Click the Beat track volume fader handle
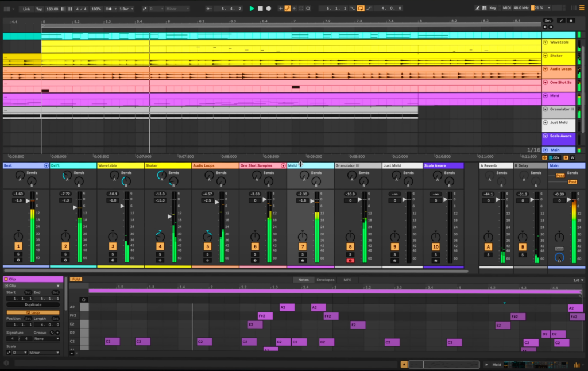 [28, 201]
